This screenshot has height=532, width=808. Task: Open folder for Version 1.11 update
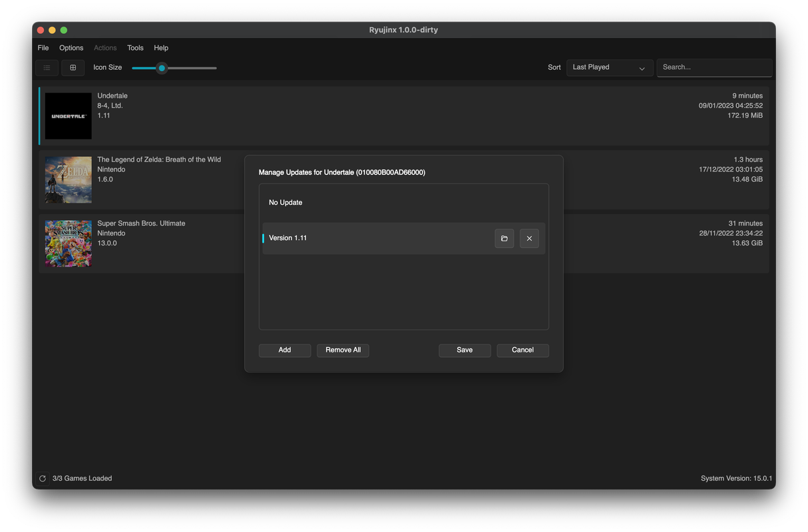tap(505, 239)
